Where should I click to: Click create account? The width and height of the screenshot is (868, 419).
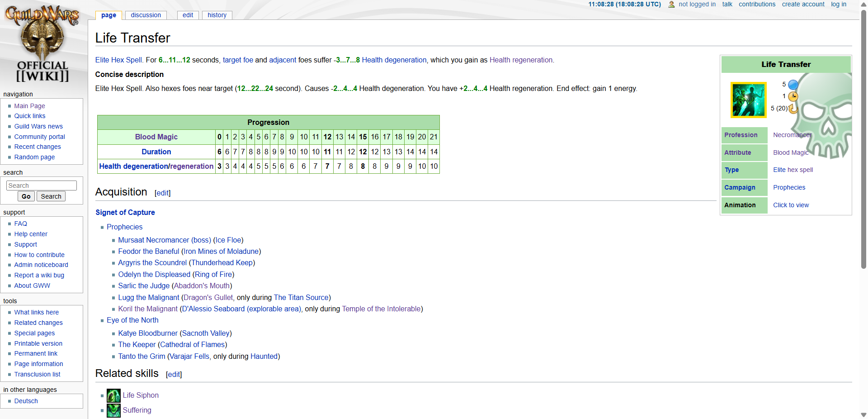(803, 4)
